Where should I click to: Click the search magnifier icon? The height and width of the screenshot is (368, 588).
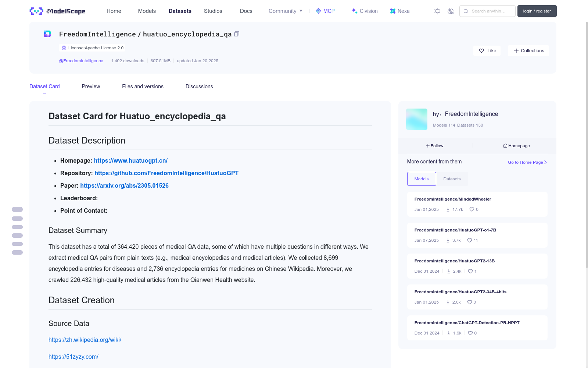coord(466,11)
